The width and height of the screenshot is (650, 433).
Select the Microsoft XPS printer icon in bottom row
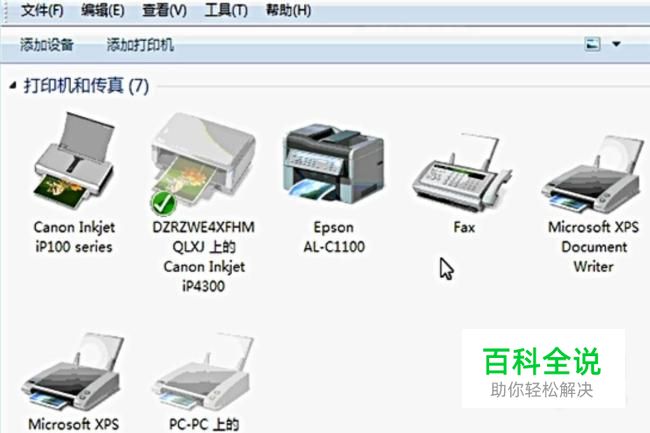73,371
